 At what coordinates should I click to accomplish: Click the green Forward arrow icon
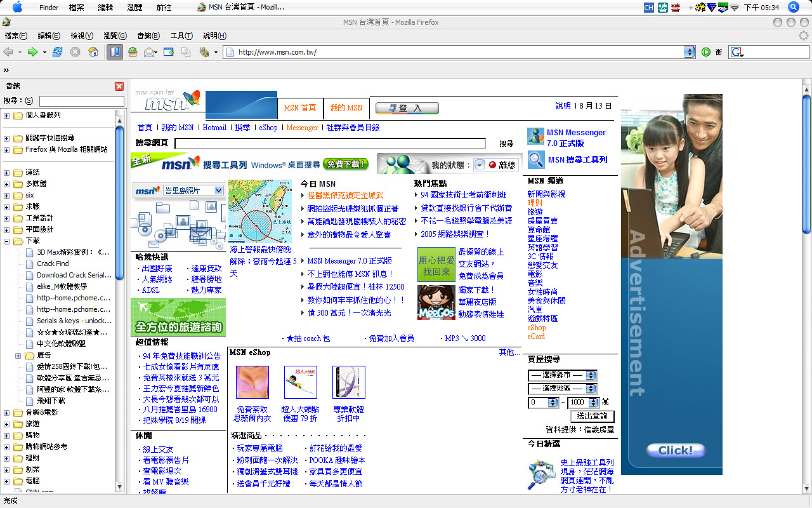tap(32, 52)
